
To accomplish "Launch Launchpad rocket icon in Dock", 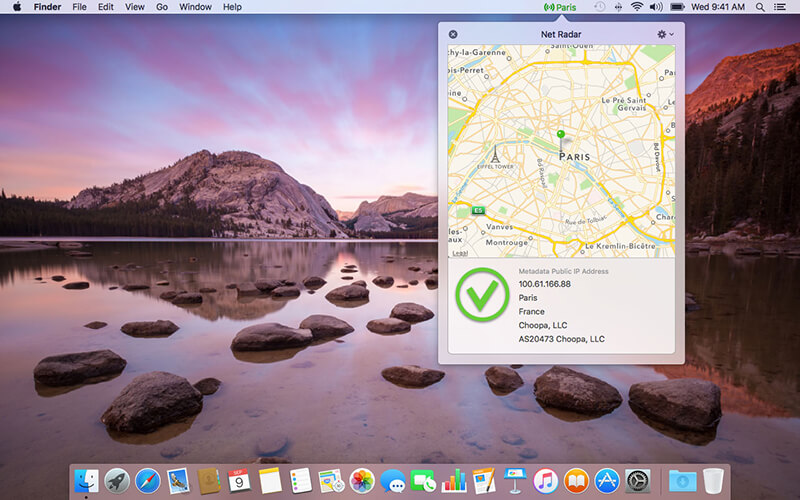I will pyautogui.click(x=117, y=481).
